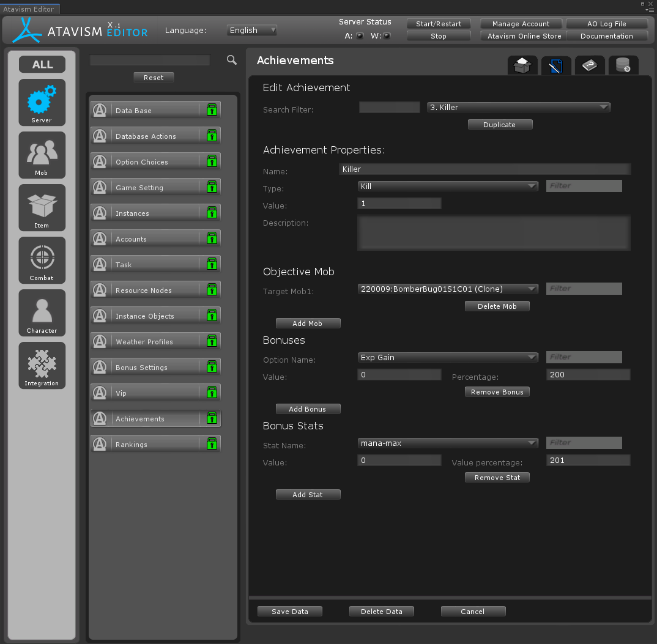Open the Server category
The image size is (657, 644).
pyautogui.click(x=42, y=102)
